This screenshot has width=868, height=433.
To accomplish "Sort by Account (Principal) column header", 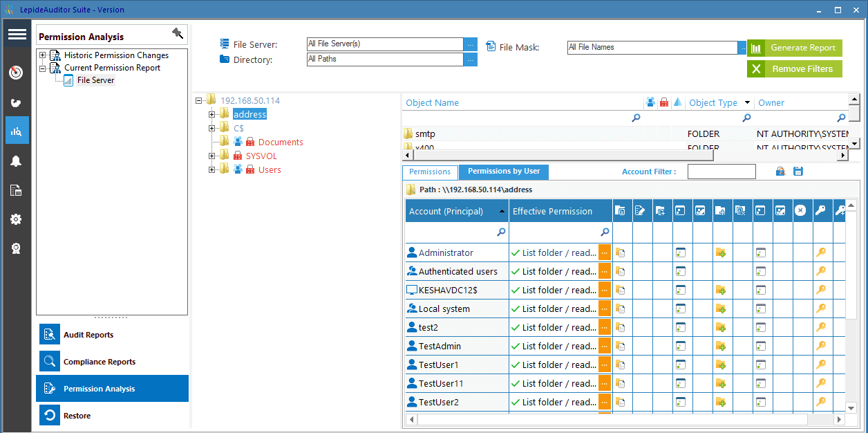I will [x=457, y=211].
